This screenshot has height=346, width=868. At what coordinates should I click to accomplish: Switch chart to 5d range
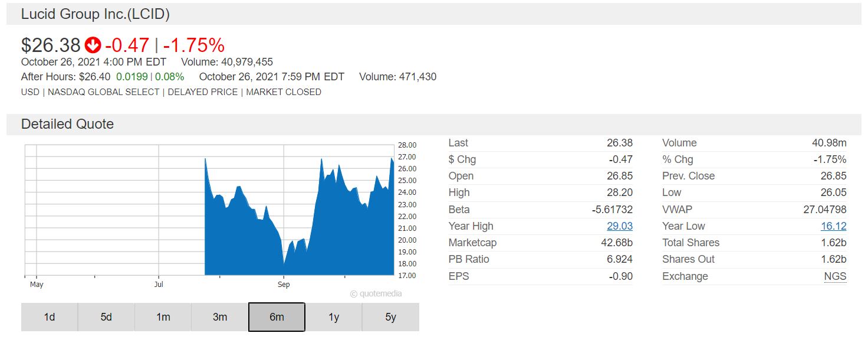click(106, 317)
